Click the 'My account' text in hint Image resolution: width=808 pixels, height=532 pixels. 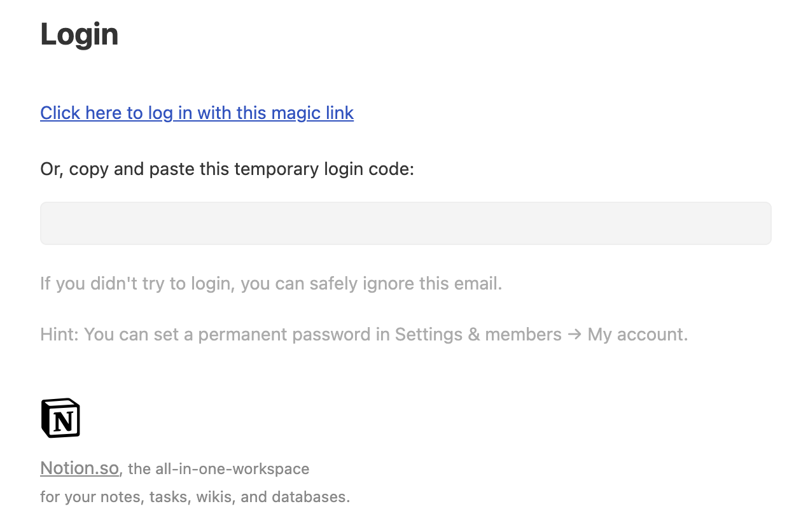(x=637, y=335)
